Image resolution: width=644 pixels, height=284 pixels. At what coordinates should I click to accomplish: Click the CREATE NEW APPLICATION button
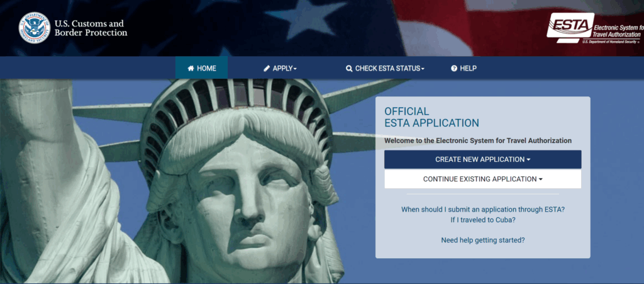click(482, 159)
